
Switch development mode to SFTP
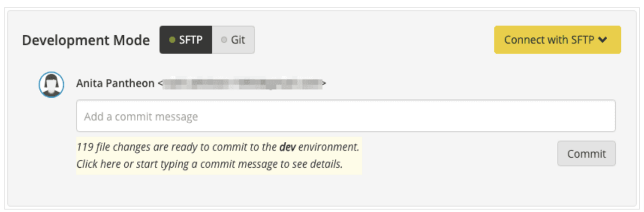[186, 40]
